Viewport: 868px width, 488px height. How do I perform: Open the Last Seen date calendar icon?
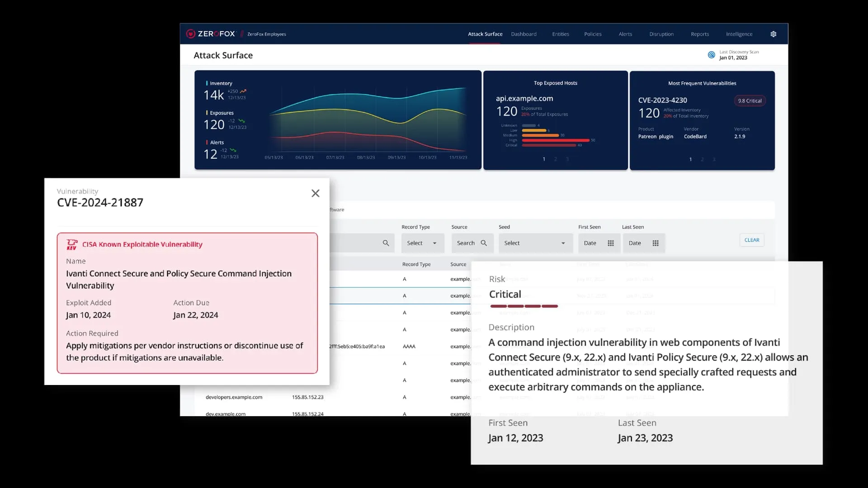pos(656,243)
